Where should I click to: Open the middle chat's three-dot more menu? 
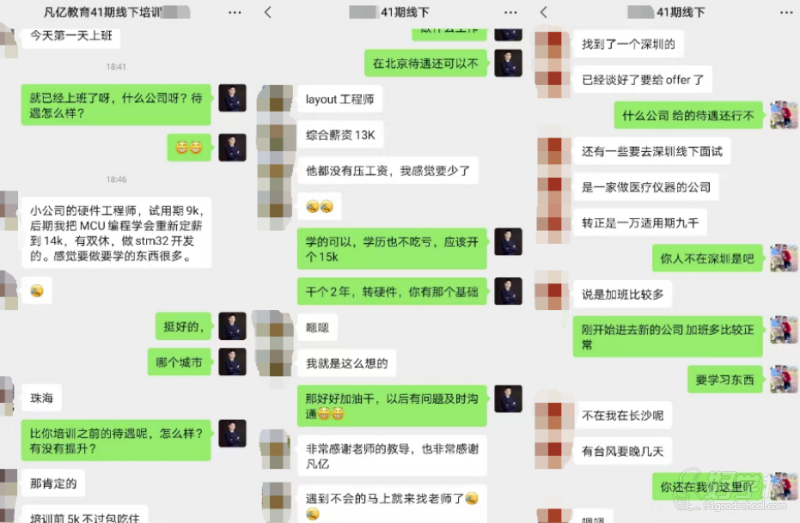[511, 12]
